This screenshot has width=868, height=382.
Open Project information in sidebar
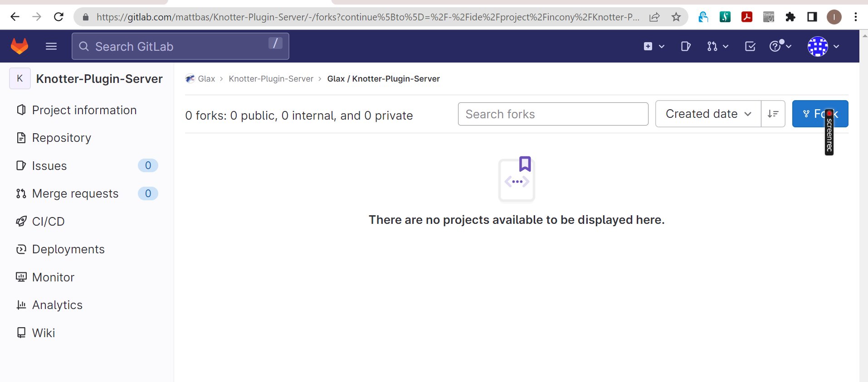84,110
